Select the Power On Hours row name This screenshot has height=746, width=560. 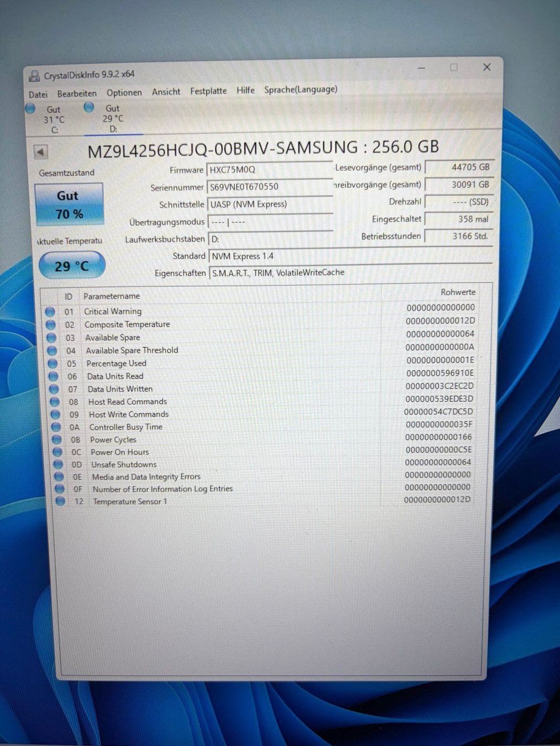119,452
